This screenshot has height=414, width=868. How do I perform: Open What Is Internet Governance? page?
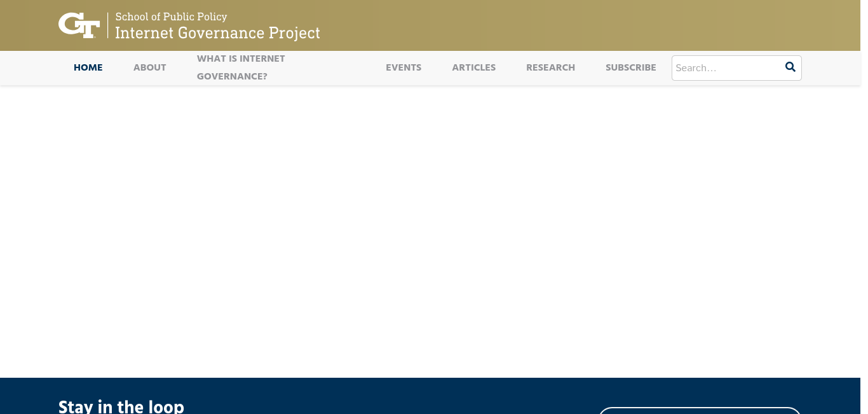pos(241,67)
